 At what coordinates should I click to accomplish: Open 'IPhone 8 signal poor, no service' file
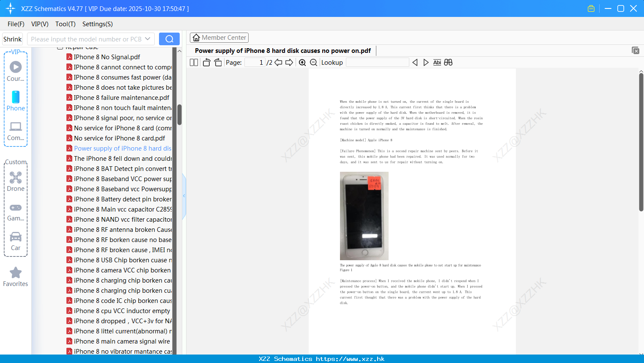(119, 118)
